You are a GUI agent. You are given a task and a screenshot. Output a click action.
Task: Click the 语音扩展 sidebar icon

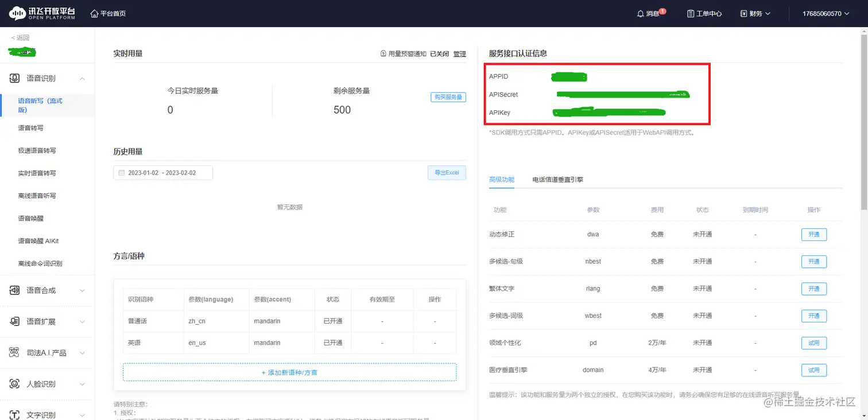[14, 321]
